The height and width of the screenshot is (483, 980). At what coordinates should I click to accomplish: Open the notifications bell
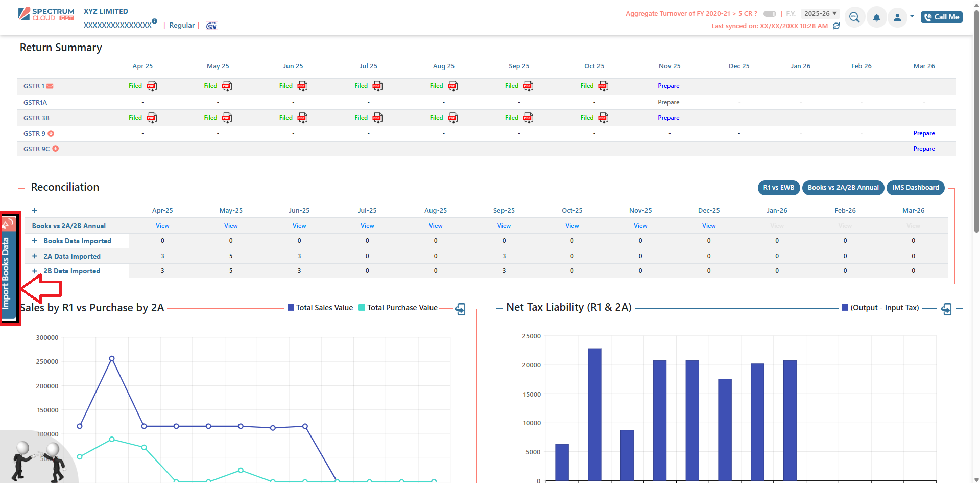(876, 17)
